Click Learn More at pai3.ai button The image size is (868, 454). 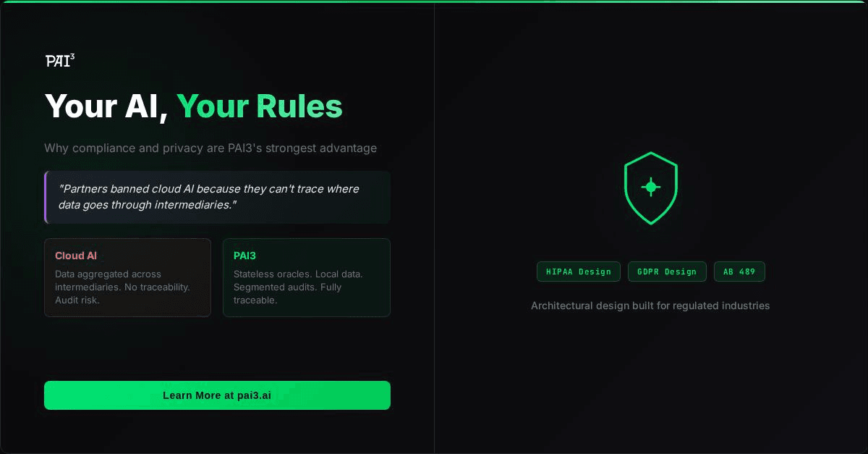click(x=217, y=395)
